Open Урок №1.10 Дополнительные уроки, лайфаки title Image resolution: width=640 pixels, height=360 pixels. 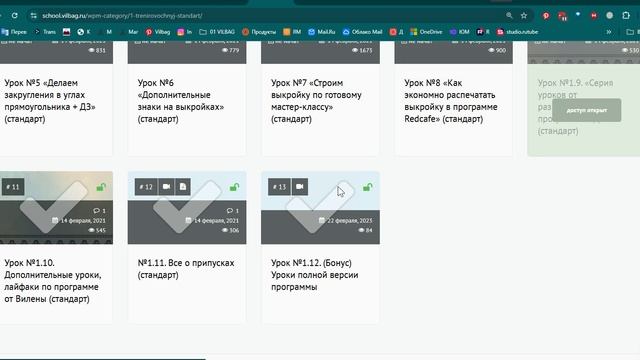coord(53,281)
